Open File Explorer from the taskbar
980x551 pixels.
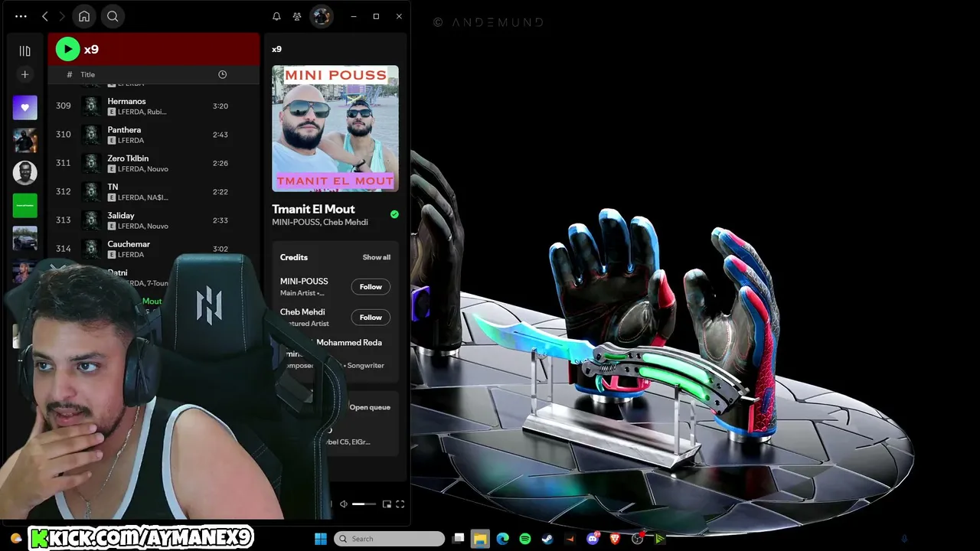(480, 539)
